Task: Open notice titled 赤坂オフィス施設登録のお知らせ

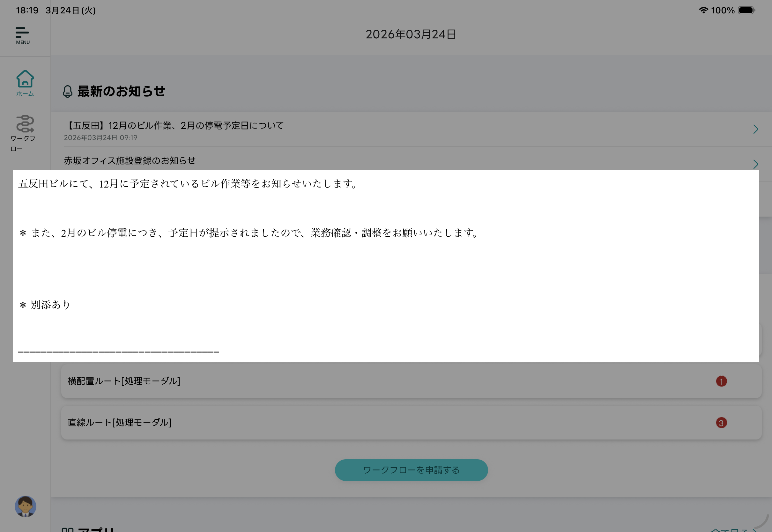Action: coord(130,161)
